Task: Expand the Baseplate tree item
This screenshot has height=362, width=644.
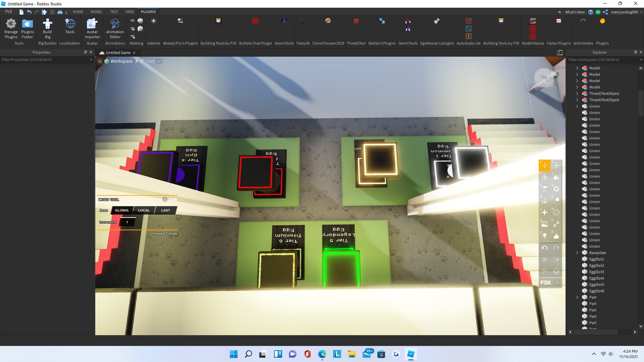Action: coord(577,253)
